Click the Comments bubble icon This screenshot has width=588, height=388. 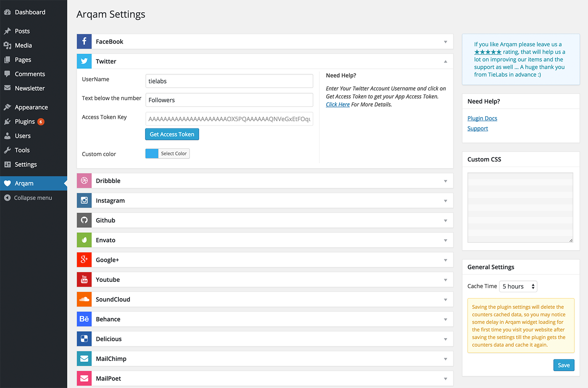(x=7, y=74)
